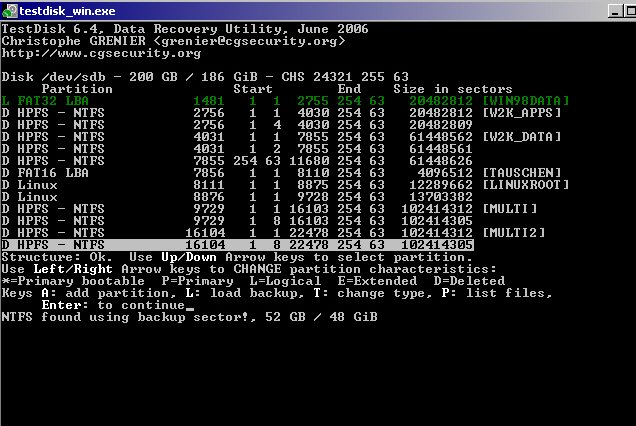
Task: Click the '*=Primary bootable' legend entry
Action: (73, 281)
